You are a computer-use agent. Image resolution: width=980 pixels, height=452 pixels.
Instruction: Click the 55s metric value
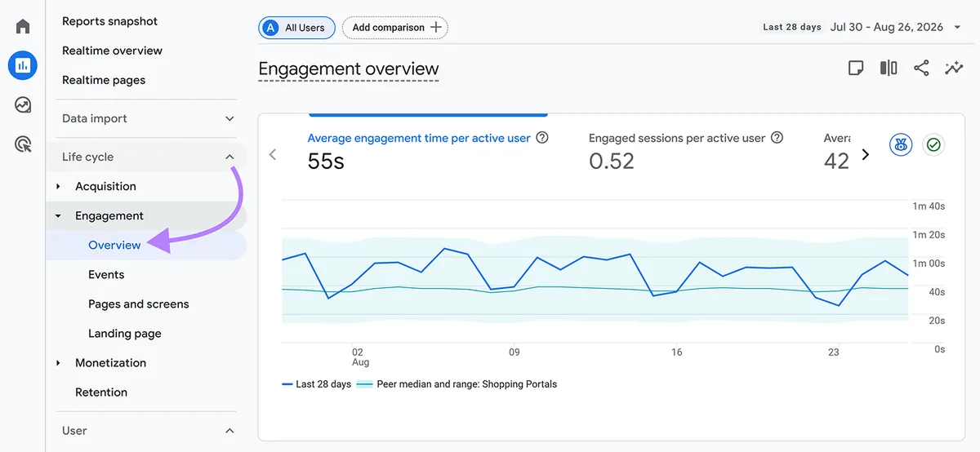tap(326, 162)
